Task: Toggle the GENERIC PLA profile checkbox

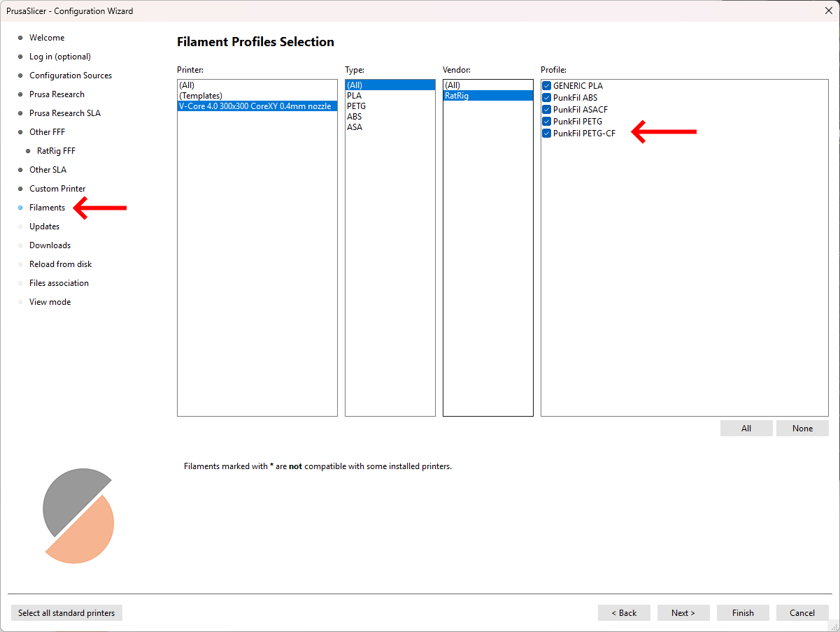Action: [547, 86]
